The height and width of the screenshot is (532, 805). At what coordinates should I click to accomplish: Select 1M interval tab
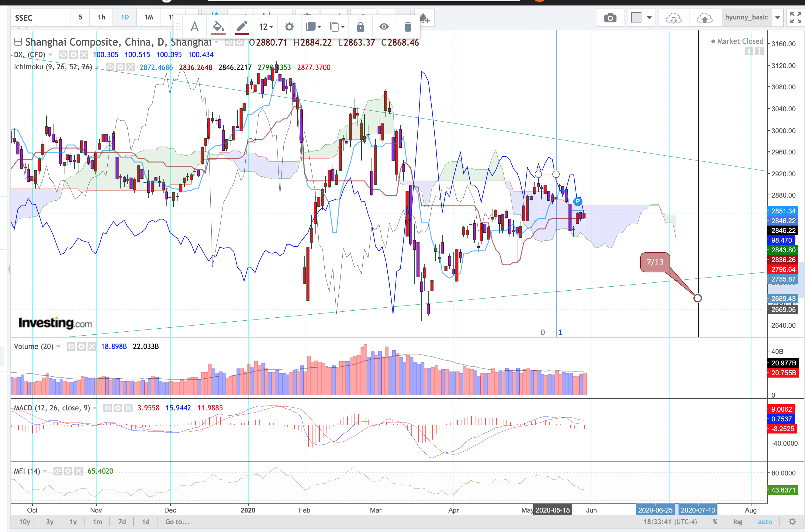tap(149, 17)
